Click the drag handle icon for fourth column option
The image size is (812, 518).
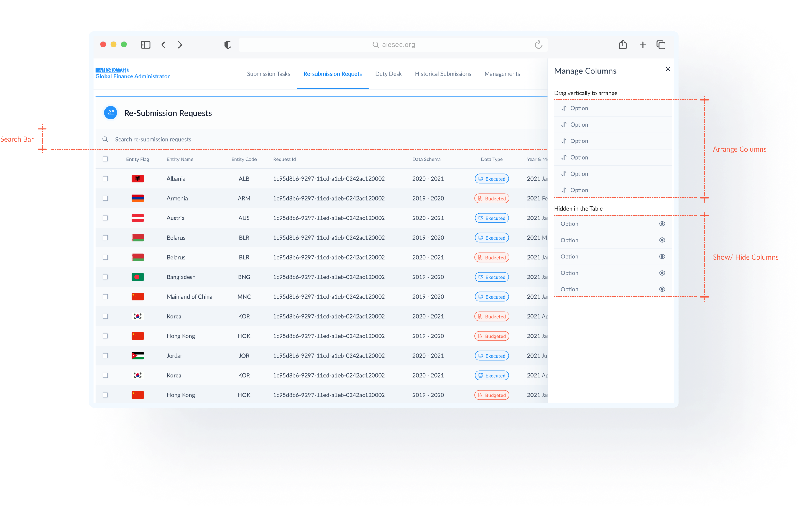[562, 157]
